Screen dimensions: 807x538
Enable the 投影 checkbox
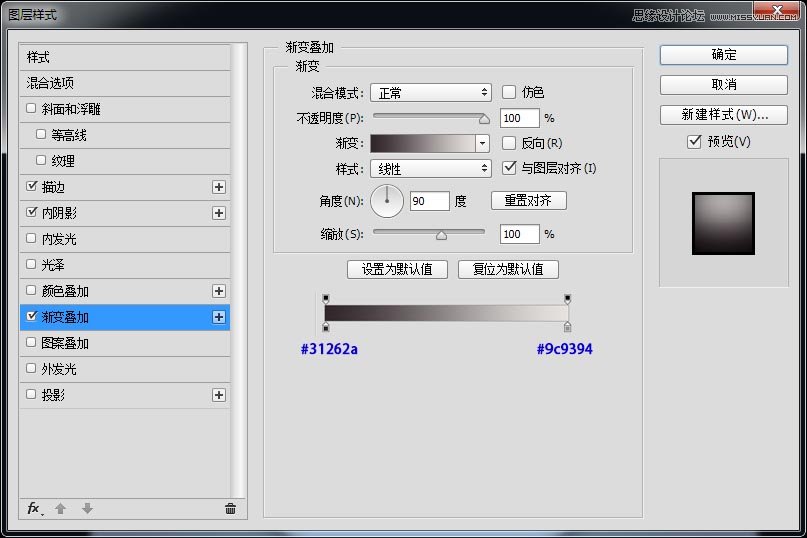(31, 394)
